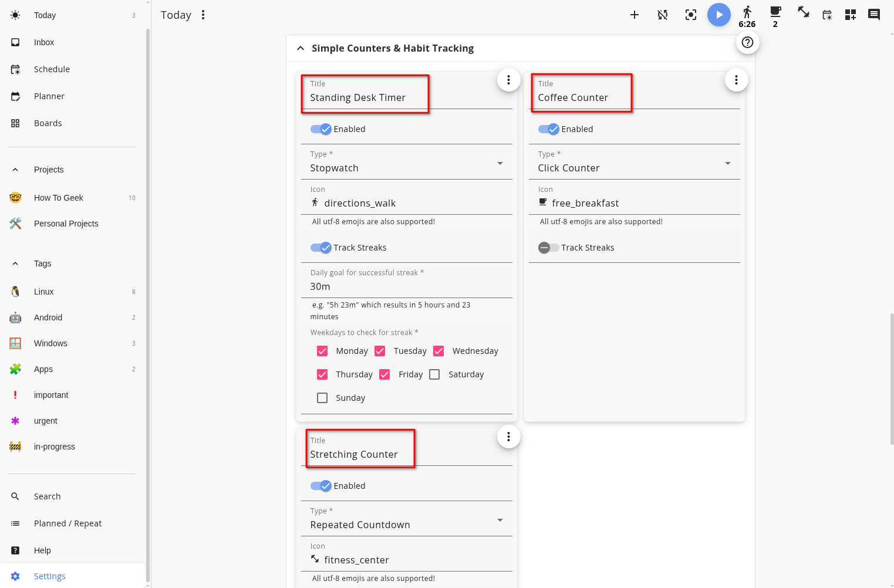Open the help question mark for Simple Counters
Screen dimensions: 894x588
click(747, 42)
